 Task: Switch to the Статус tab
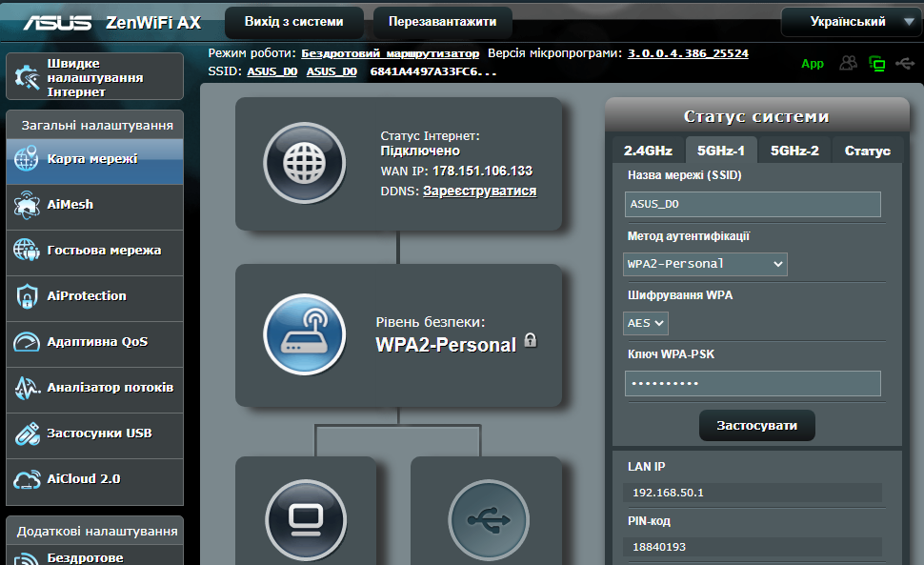tap(868, 151)
